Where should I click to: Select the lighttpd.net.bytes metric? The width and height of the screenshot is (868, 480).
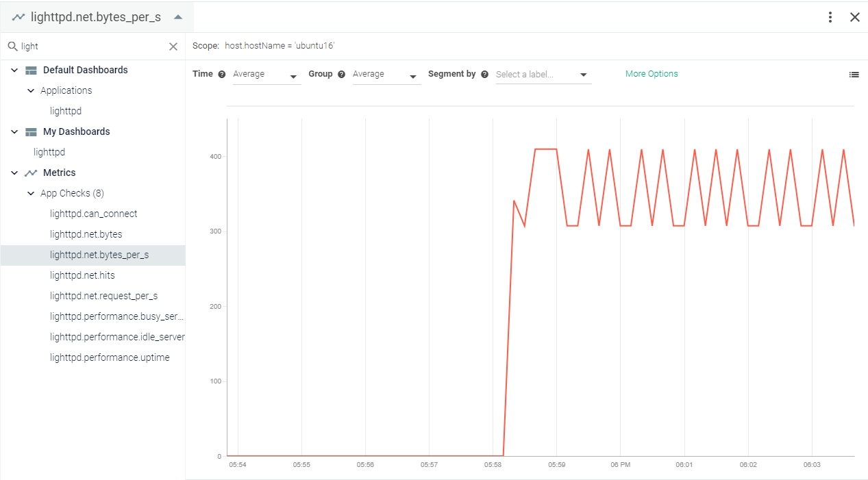coord(86,234)
